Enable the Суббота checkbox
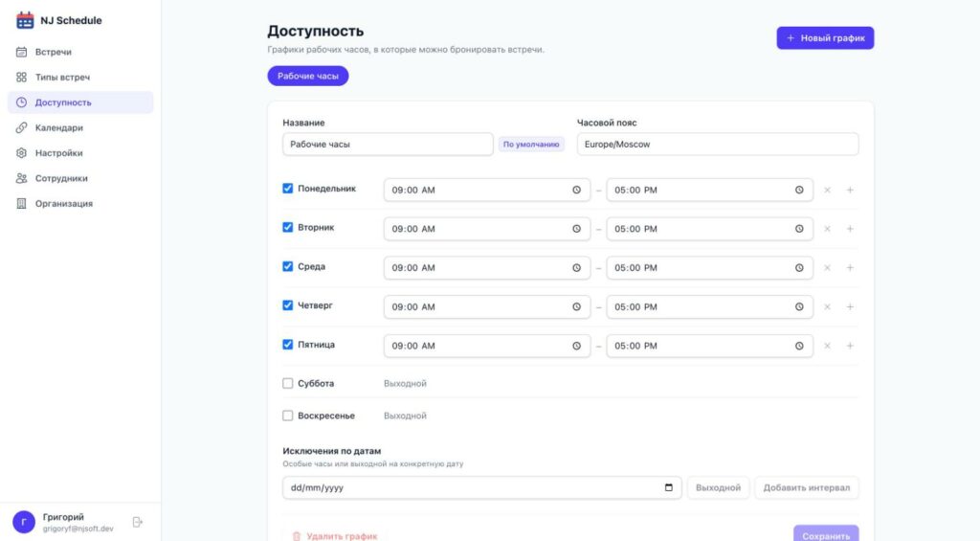 click(287, 383)
